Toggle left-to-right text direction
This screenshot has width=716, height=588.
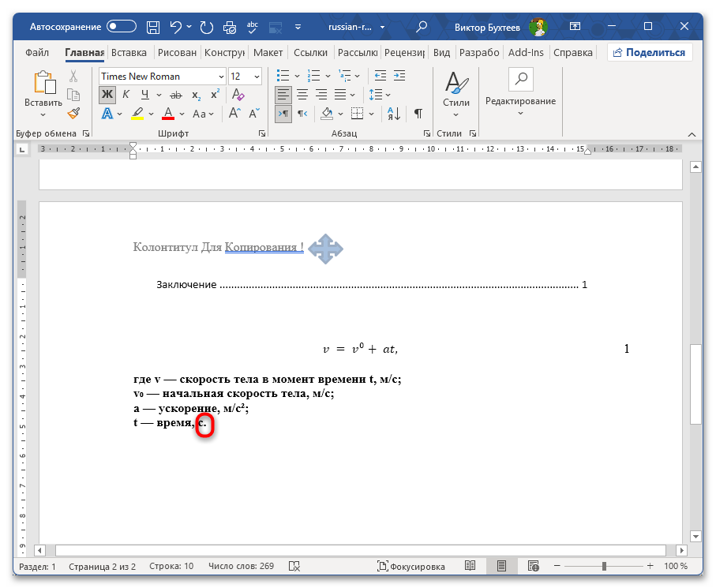point(283,113)
